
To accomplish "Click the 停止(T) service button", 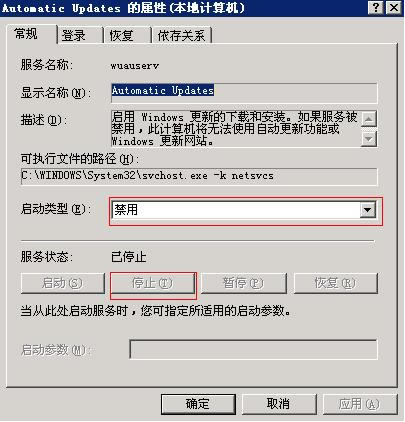I will [x=153, y=283].
